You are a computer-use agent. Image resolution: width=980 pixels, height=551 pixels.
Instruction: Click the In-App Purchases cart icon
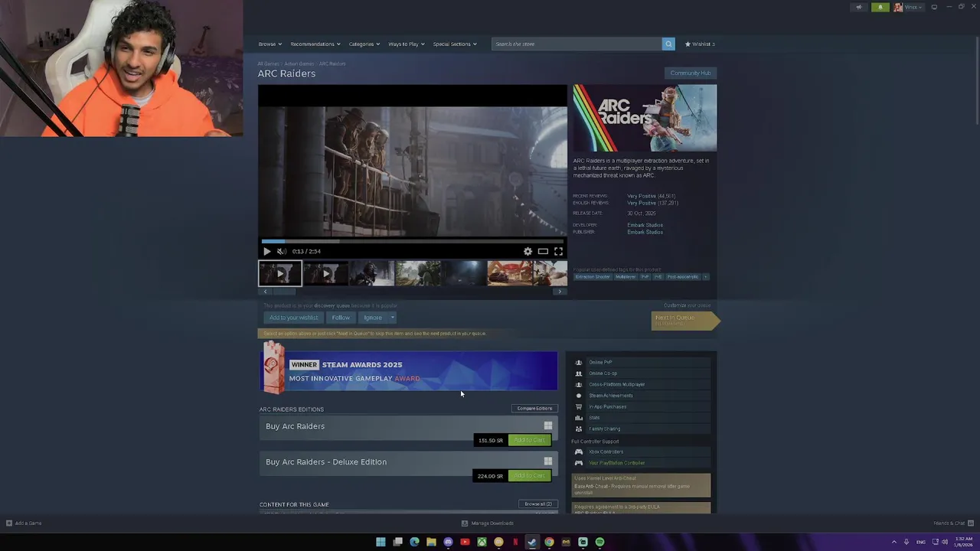[578, 406]
